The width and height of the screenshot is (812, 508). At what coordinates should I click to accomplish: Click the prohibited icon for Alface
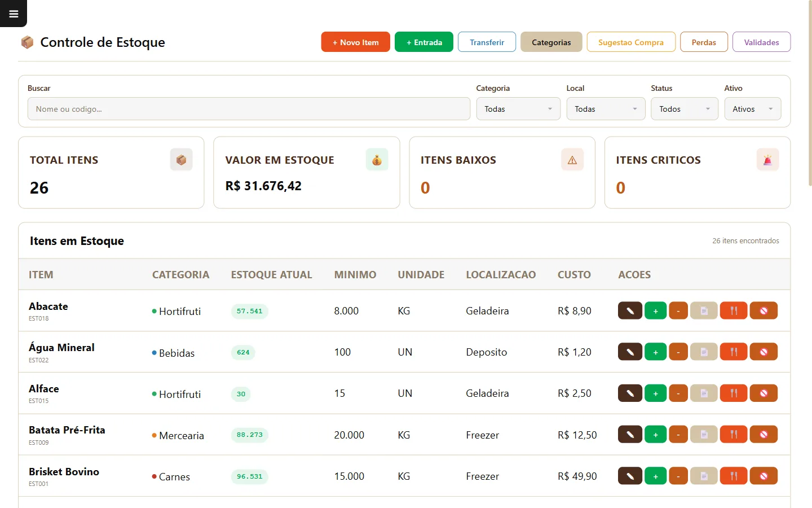(764, 393)
